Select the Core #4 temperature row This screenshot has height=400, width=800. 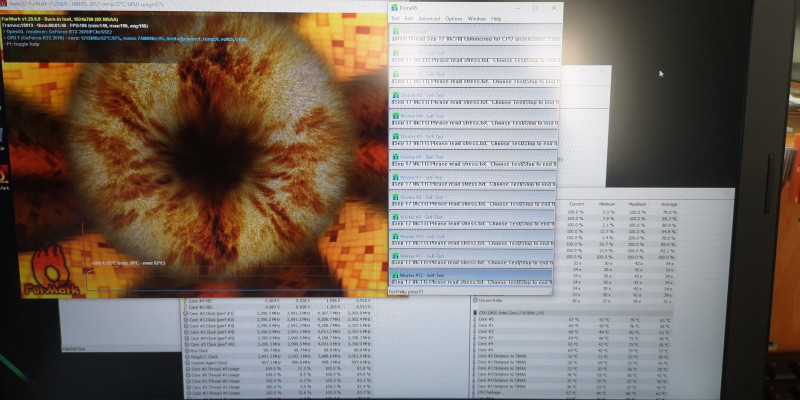pyautogui.click(x=572, y=344)
